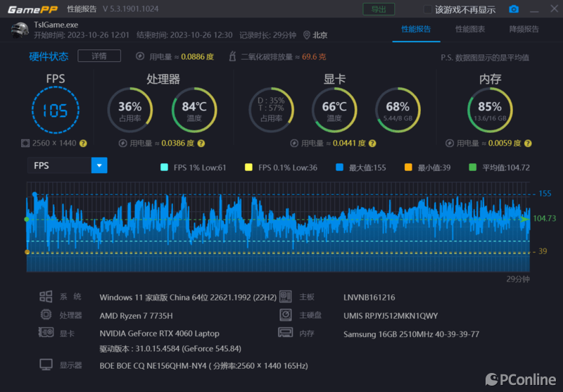Screen dimensions: 563x392
Task: Click the UMIS RPJYJ512MKN1QWY disk text
Action: pos(391,316)
